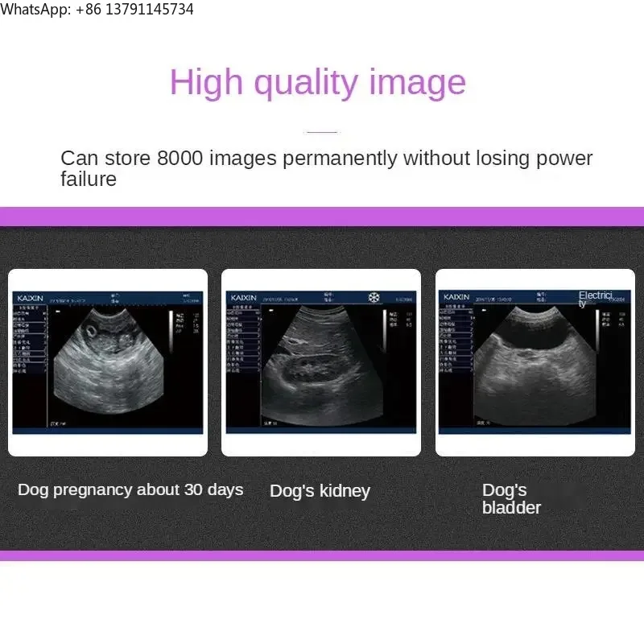This screenshot has height=644, width=644.
Task: Click the "Electricity" label on bladder scan
Action: pos(596,299)
